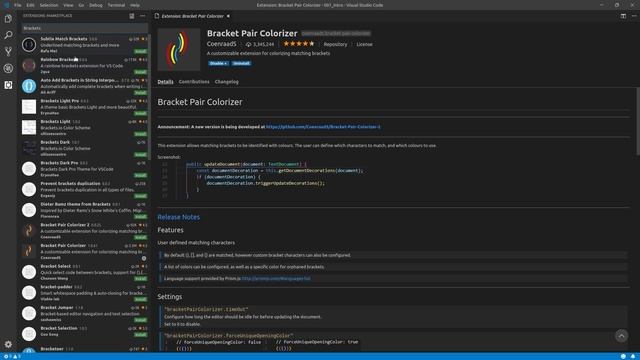This screenshot has height=360, width=640.
Task: Open the Manage gear at bottom of activity bar
Action: [8, 344]
